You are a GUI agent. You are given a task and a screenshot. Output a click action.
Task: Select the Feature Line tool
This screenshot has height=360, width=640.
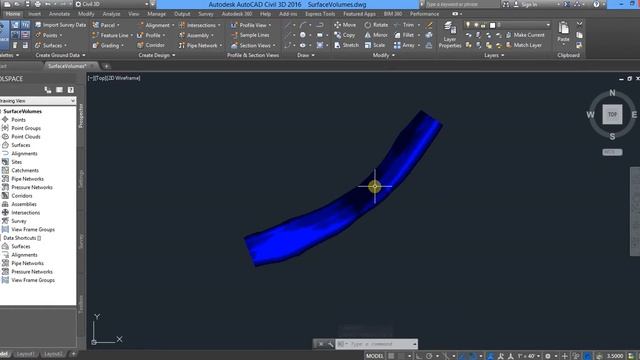pos(112,35)
